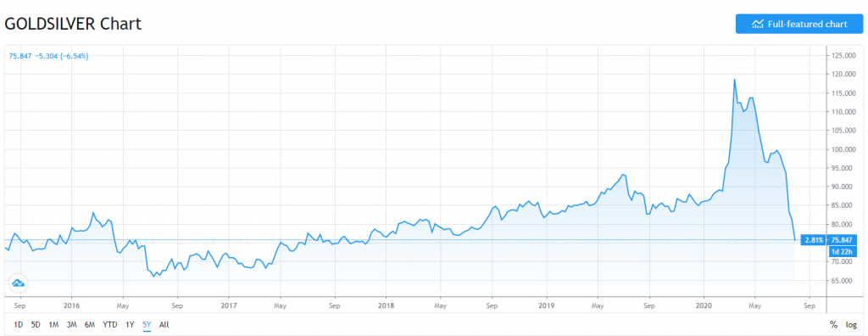Screen dimensions: 868x336
Task: Select the 5D time range
Action: tap(36, 325)
